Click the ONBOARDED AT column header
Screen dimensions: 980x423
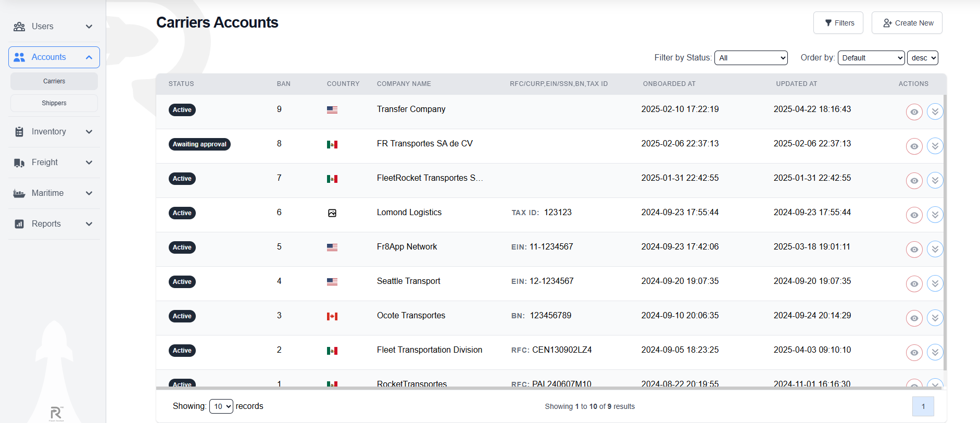tap(669, 84)
